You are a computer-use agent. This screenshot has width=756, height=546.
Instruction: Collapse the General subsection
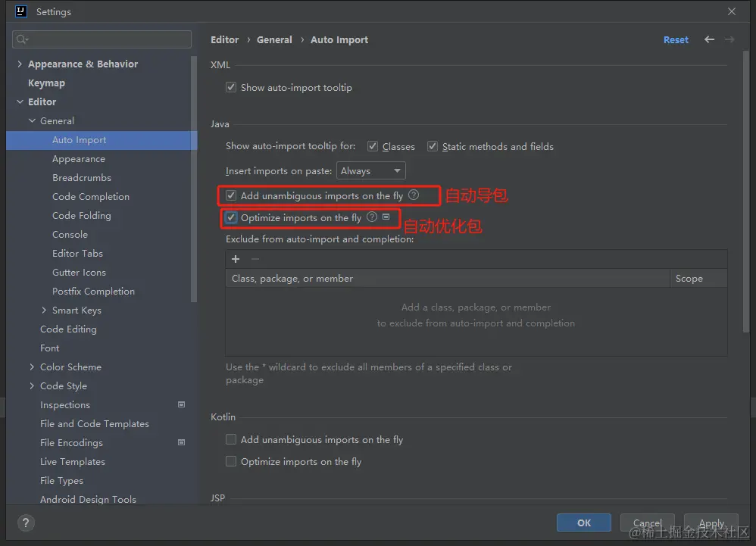click(x=32, y=120)
